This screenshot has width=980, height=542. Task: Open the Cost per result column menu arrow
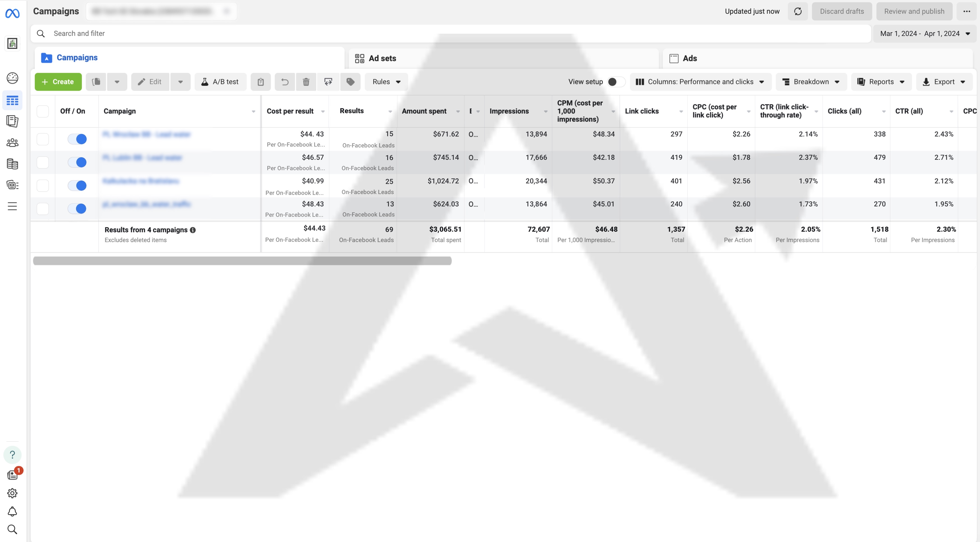(323, 111)
